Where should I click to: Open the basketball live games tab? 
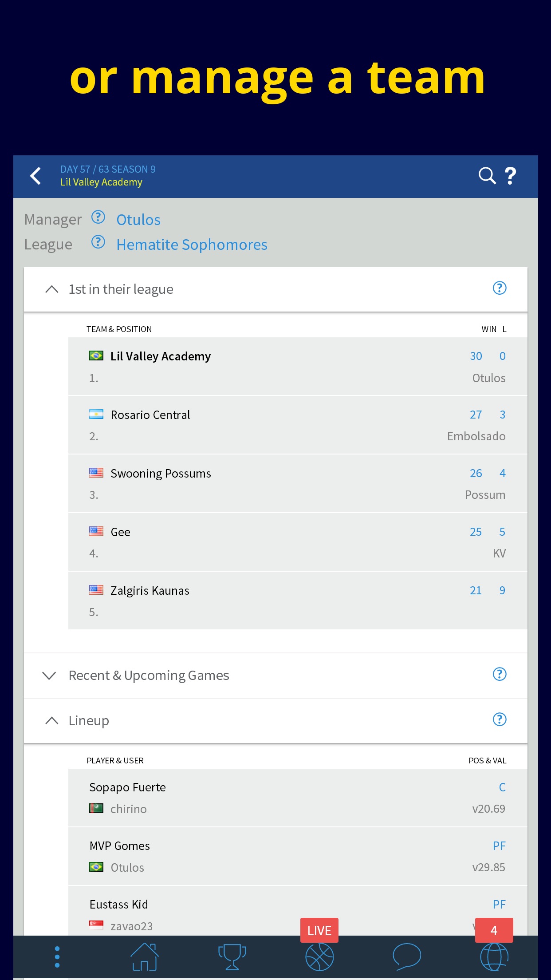point(319,956)
